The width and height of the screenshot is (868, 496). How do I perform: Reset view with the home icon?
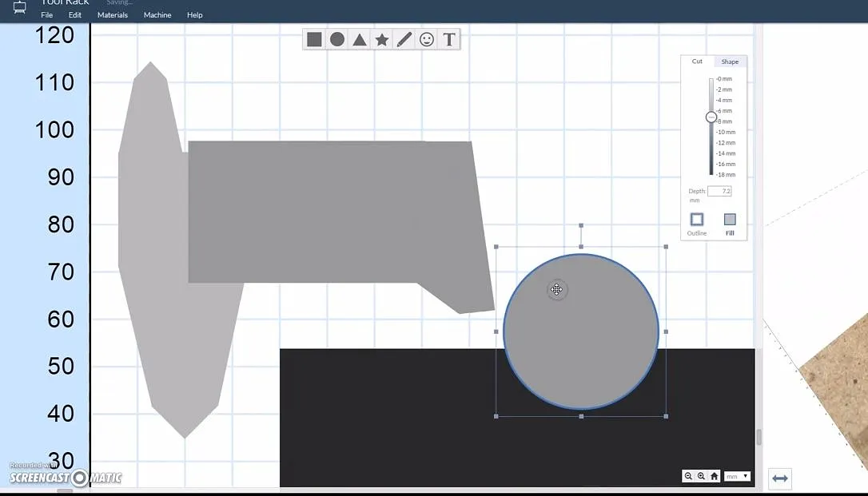pos(714,476)
